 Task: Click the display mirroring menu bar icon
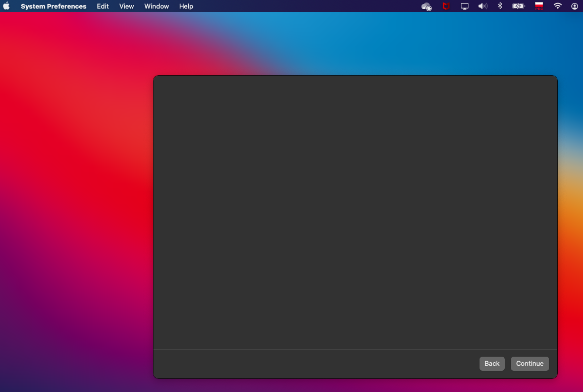coord(464,6)
